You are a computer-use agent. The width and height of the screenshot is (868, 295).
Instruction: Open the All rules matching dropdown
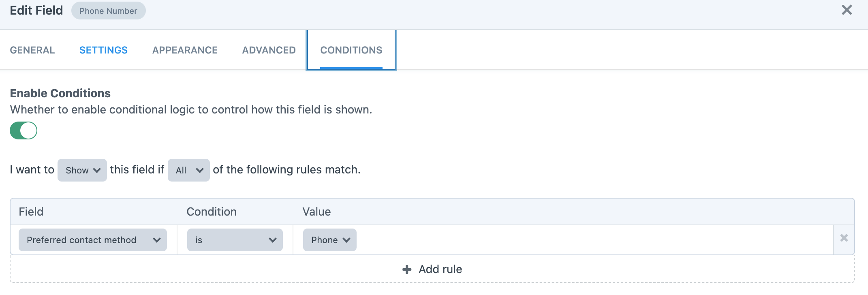click(188, 170)
